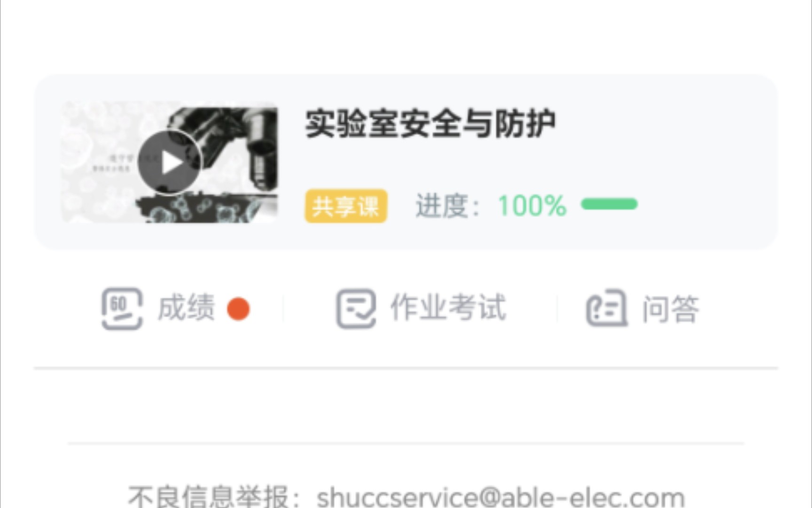Click the 不良信息举报 report label

(207, 497)
